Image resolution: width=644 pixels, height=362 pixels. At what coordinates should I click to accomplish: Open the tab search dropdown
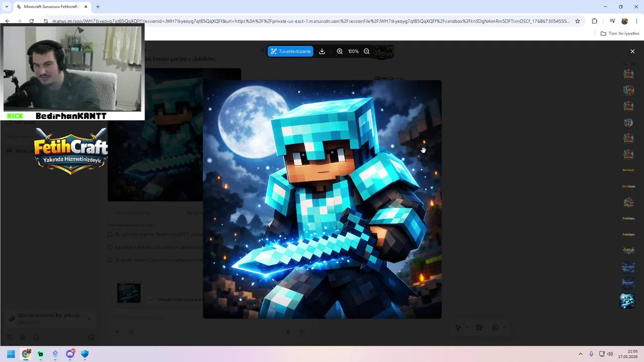[6, 7]
